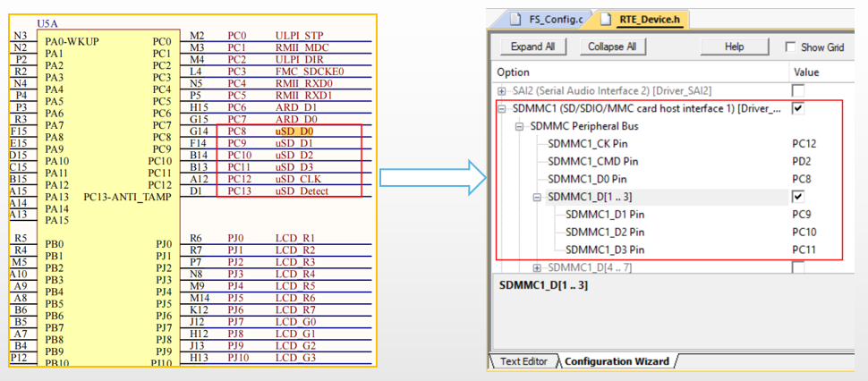Click the Collapse All button
868x381 pixels.
pyautogui.click(x=612, y=47)
